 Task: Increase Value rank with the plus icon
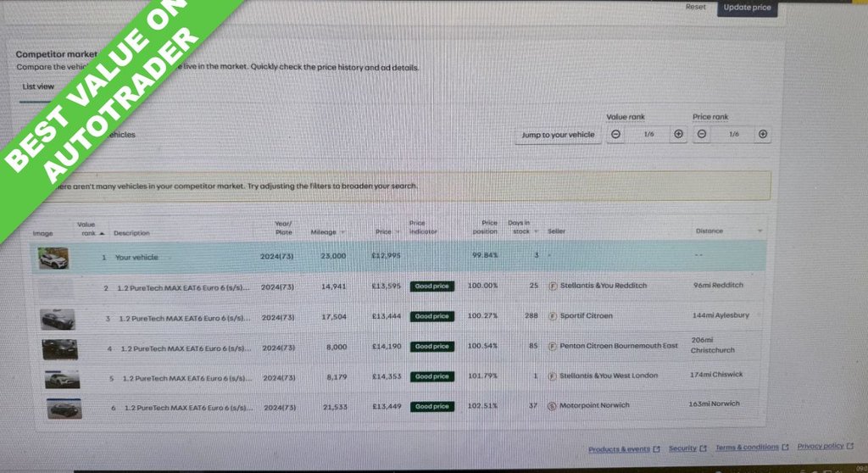click(678, 134)
